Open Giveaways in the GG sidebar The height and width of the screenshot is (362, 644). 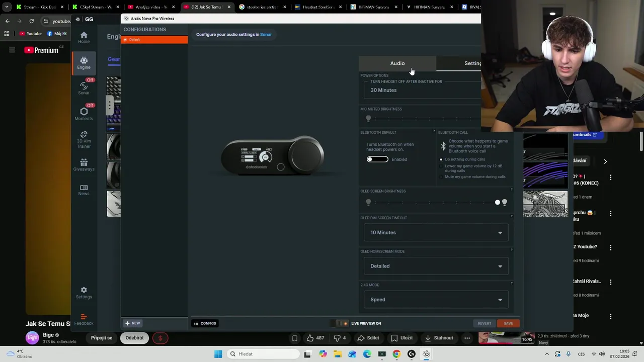tap(84, 165)
